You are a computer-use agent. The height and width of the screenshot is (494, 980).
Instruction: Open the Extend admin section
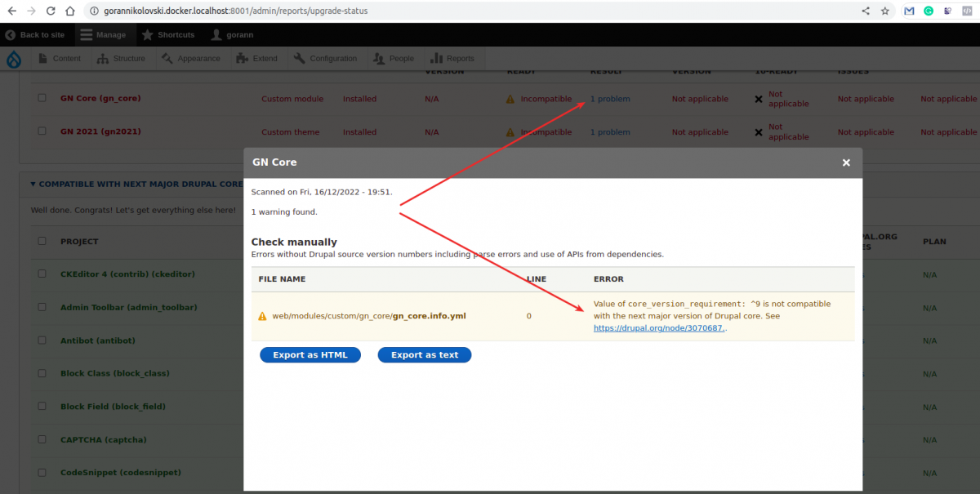[257, 59]
